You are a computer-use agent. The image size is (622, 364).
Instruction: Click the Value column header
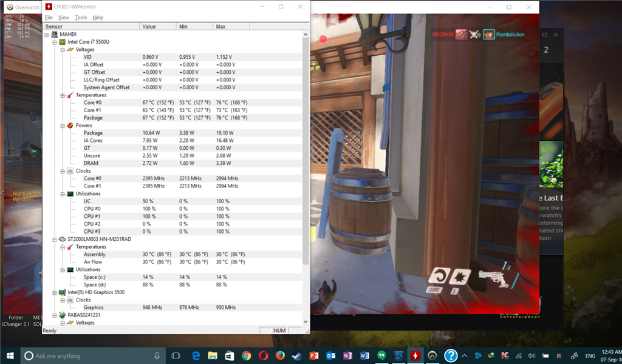click(157, 27)
